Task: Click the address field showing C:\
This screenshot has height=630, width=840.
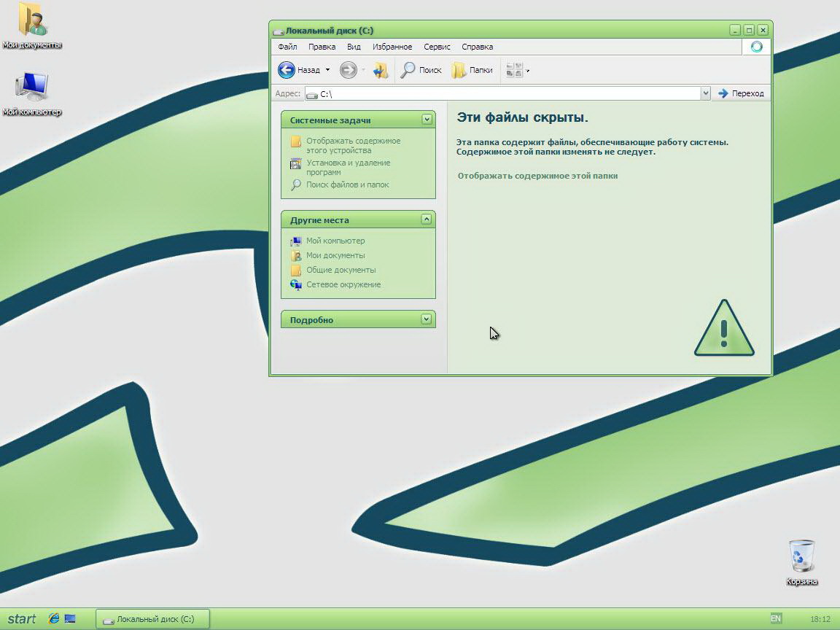Action: (503, 93)
